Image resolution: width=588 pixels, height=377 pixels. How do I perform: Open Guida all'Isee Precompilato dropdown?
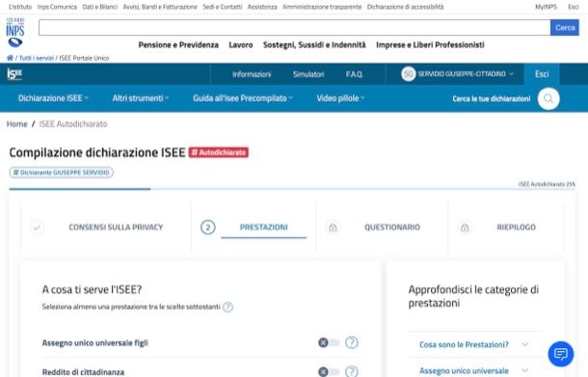[x=243, y=98]
